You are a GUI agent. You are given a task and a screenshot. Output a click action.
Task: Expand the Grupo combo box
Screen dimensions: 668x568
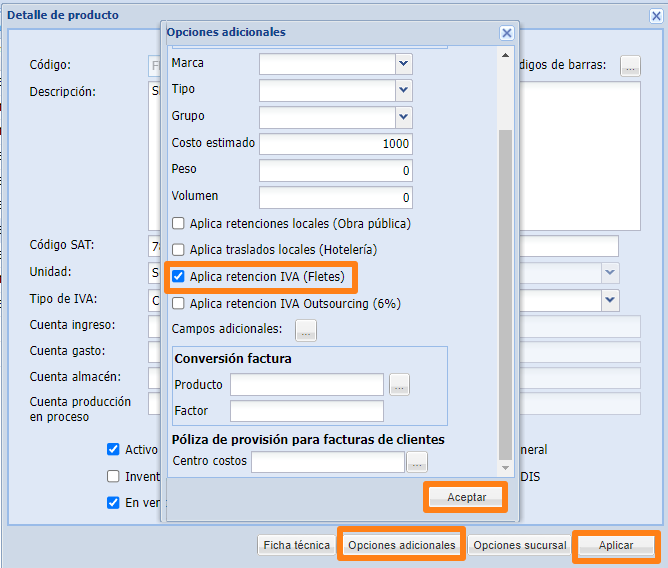pos(403,117)
